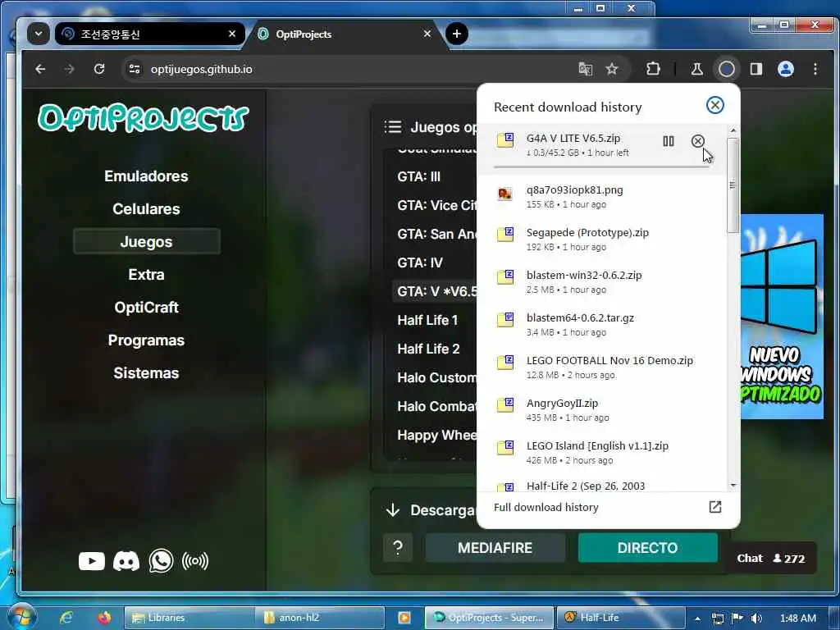Switch to the anon-hl2 taskbar window
Viewport: 840px width, 630px height.
click(x=320, y=618)
